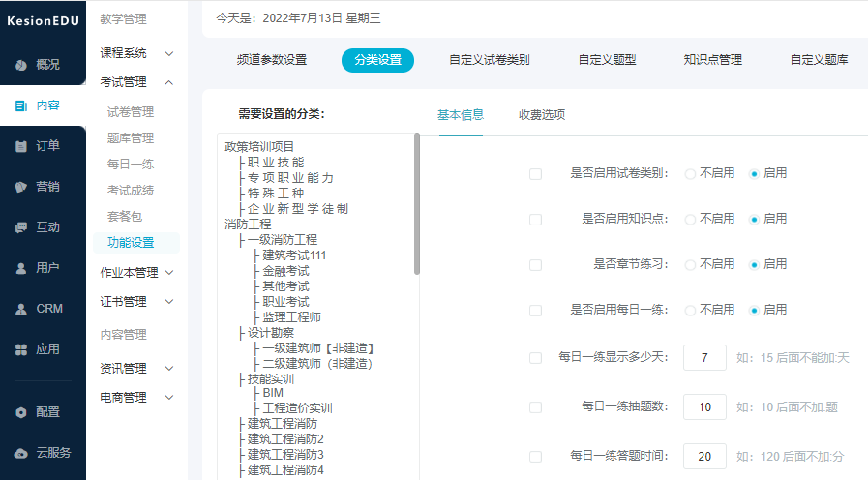This screenshot has width=868, height=480.
Task: Open the 营销 marketing sidebar icon
Action: (21, 187)
